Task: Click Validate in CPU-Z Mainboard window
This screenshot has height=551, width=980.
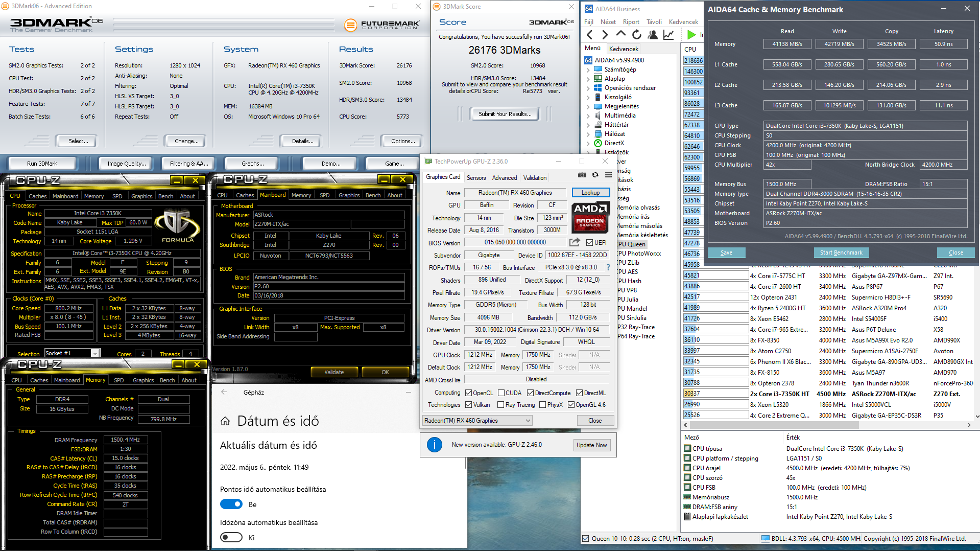Action: coord(334,372)
